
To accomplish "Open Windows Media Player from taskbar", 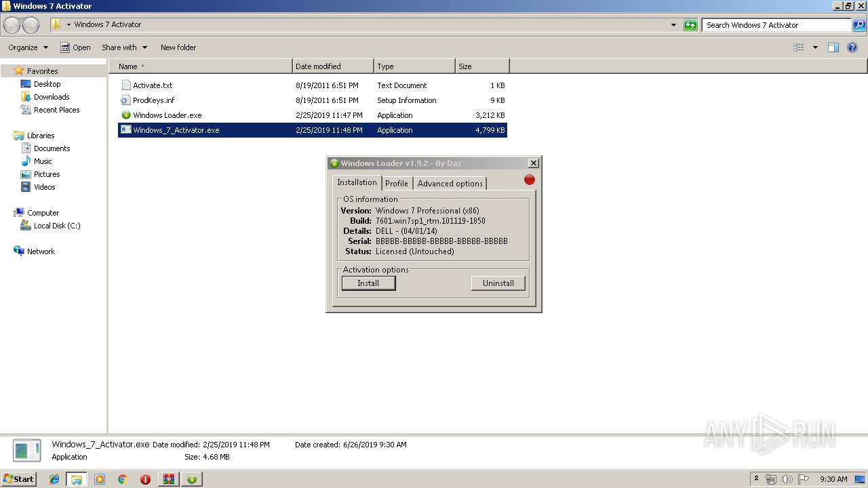I will [x=100, y=479].
